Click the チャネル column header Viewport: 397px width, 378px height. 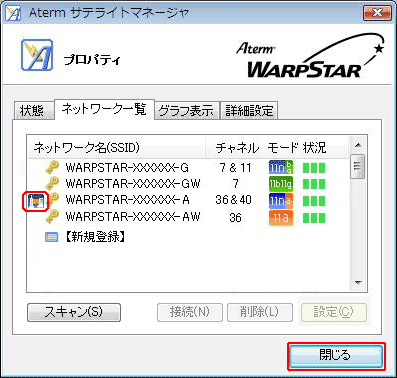coord(237,147)
